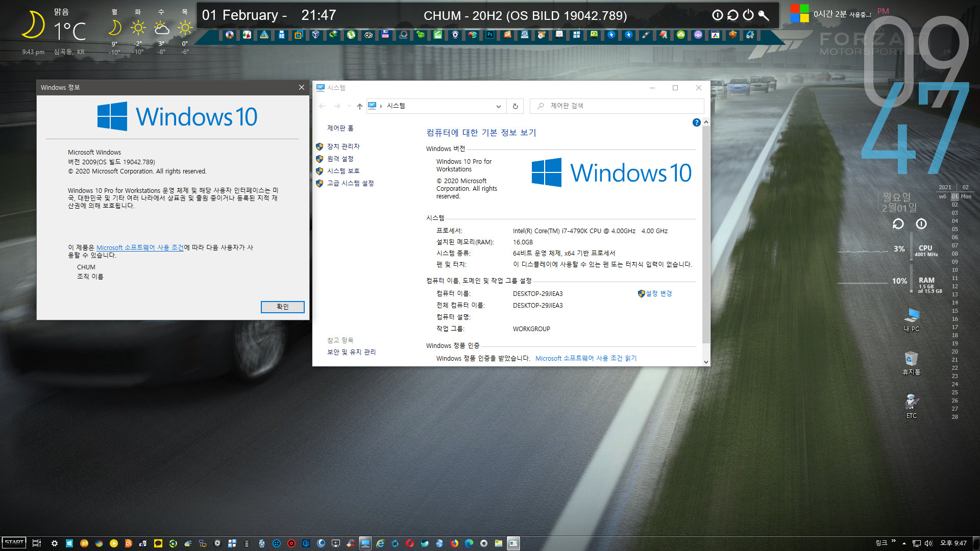Click the Intel Core i7-4790K processor text

590,231
